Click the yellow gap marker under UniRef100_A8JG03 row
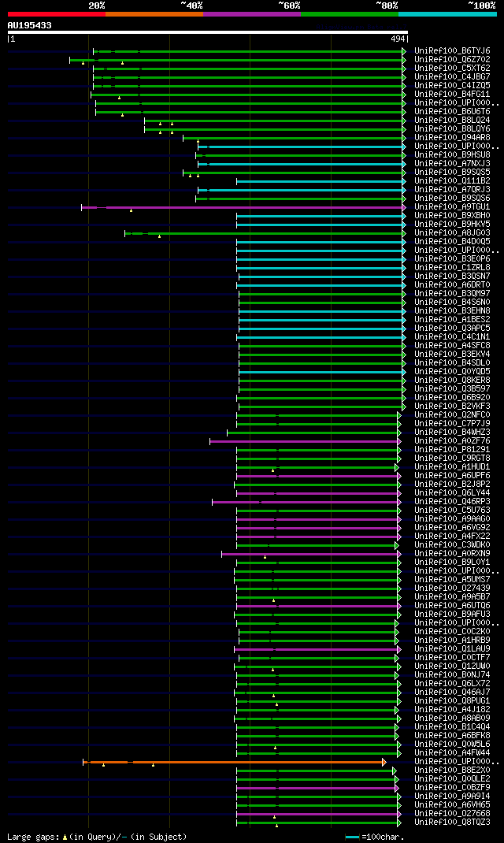Viewport: 504px width, 843px height. tap(160, 236)
